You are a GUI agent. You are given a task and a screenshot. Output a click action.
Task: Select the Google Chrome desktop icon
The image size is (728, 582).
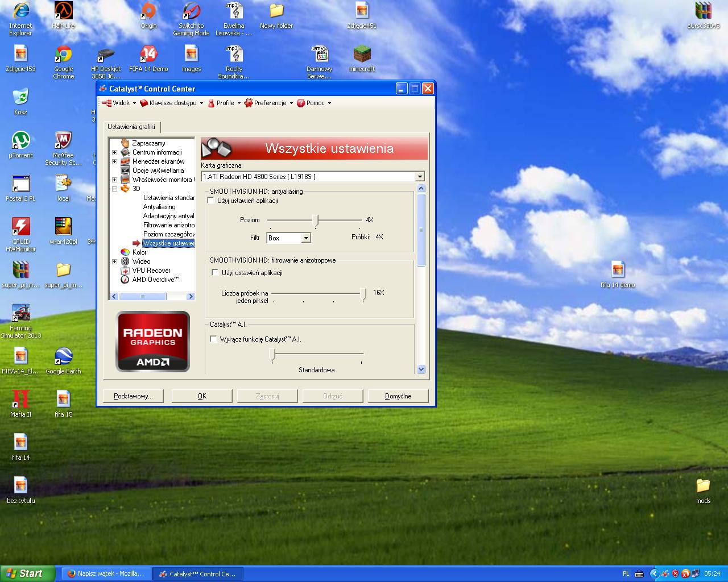(x=63, y=63)
